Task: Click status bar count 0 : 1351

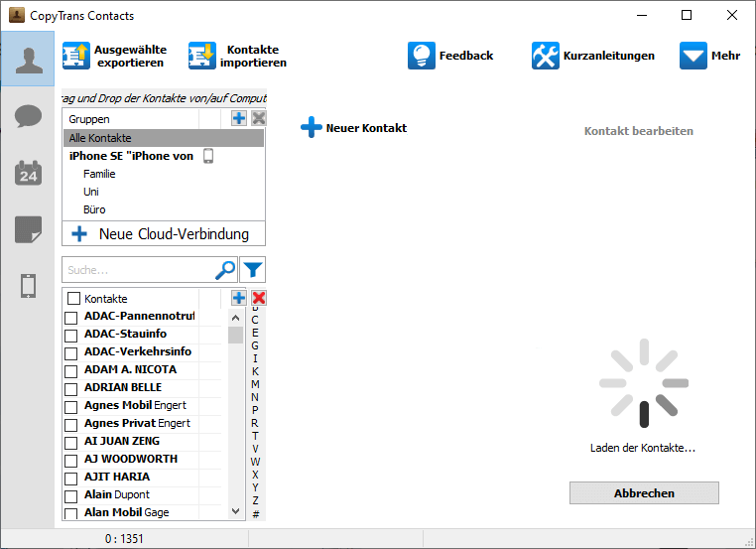Action: (124, 539)
